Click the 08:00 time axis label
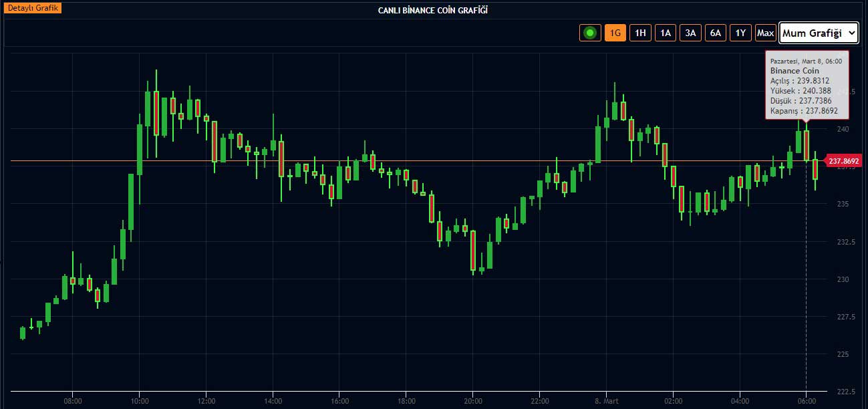 73,401
